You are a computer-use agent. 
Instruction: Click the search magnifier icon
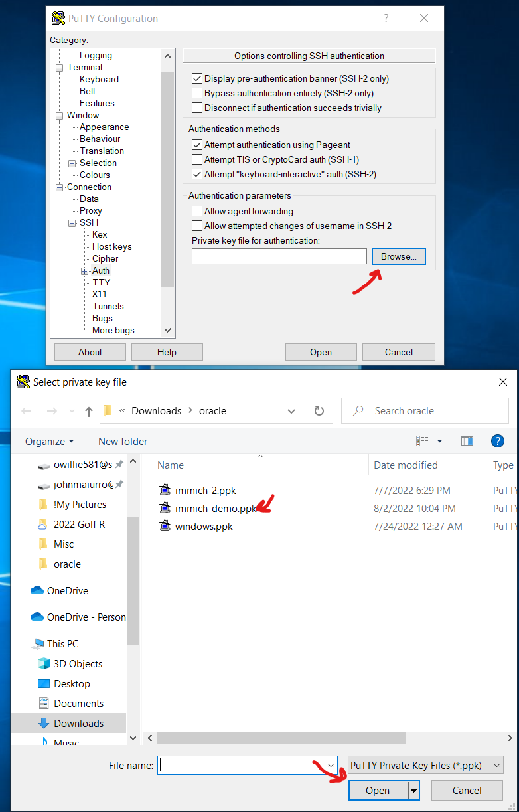coord(358,411)
